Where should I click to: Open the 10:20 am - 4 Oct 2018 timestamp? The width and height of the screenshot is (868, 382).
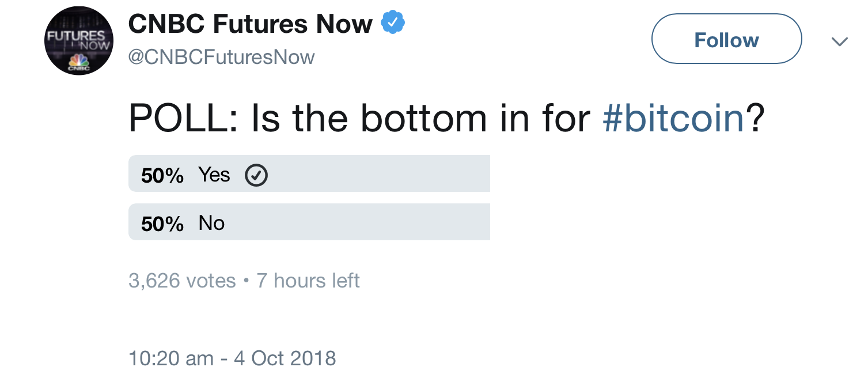(232, 358)
